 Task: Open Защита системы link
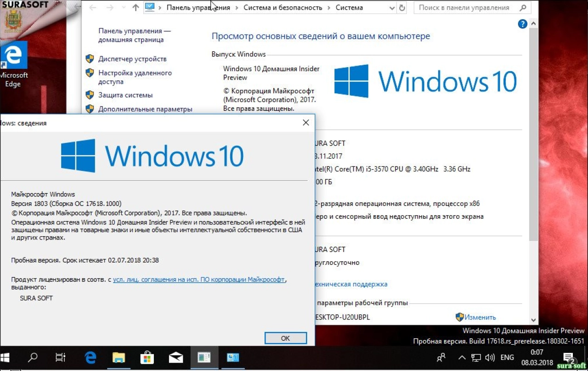pyautogui.click(x=125, y=95)
